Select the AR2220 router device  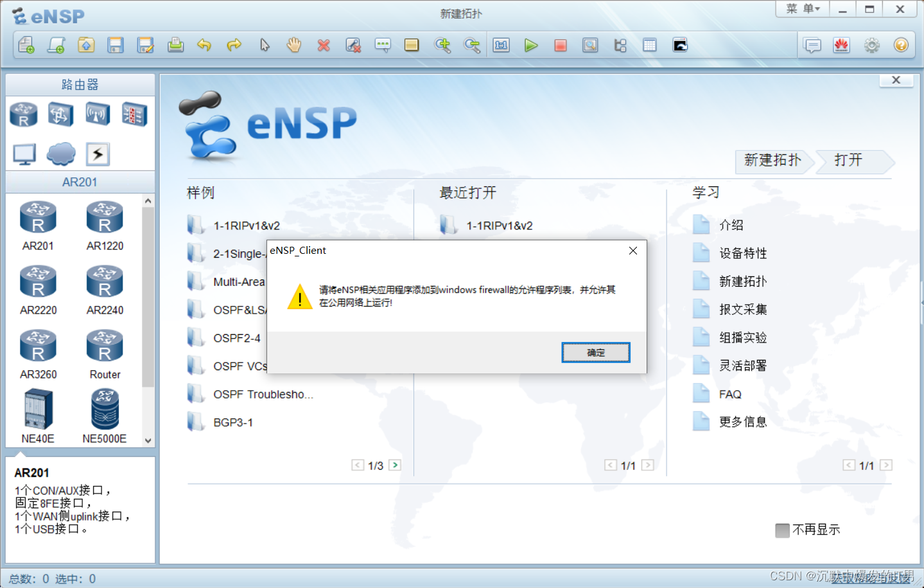tap(39, 290)
